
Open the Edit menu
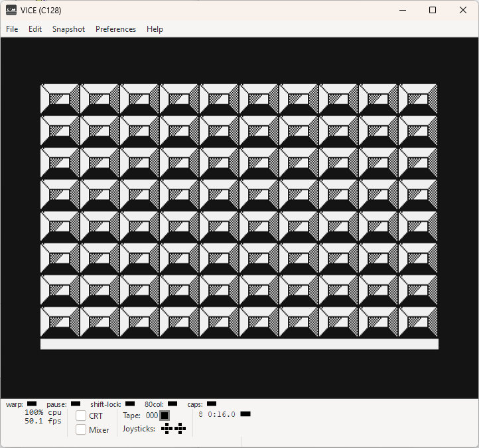(34, 29)
